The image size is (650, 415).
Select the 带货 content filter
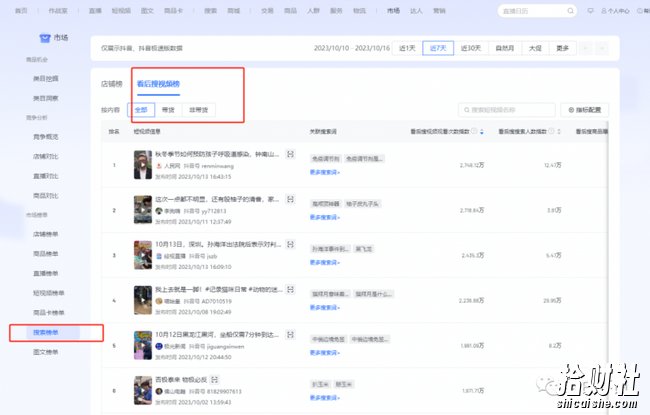168,110
